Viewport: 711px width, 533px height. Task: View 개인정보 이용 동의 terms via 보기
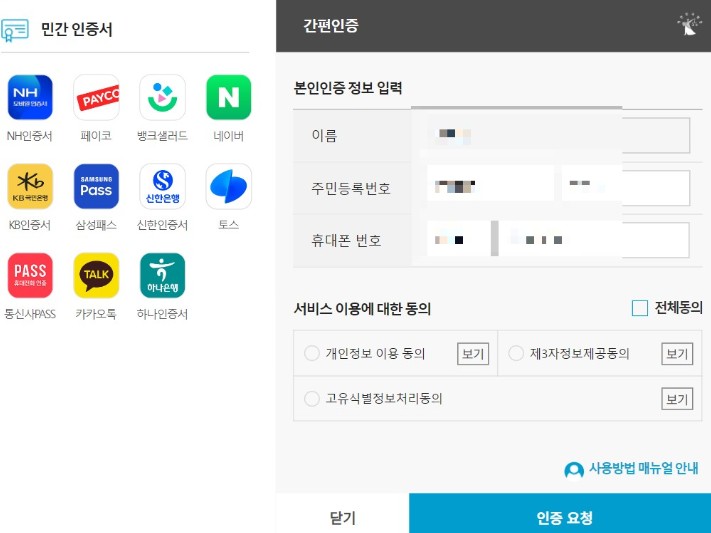point(473,354)
